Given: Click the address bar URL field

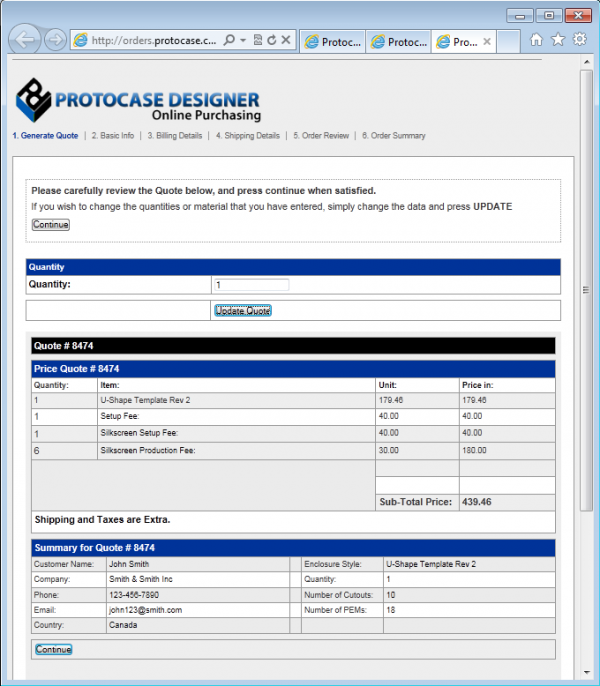Looking at the screenshot, I should [x=150, y=41].
